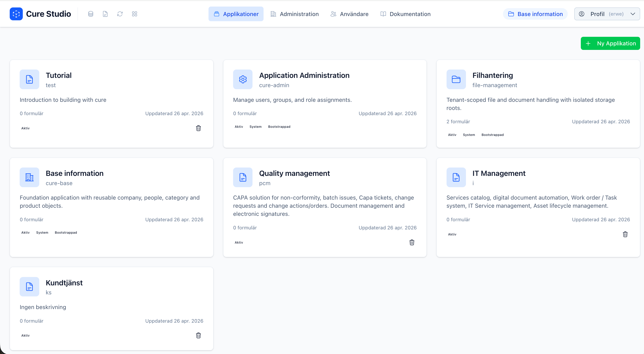The height and width of the screenshot is (354, 644).
Task: Delete Kundtjänst via its trash icon
Action: [x=198, y=335]
